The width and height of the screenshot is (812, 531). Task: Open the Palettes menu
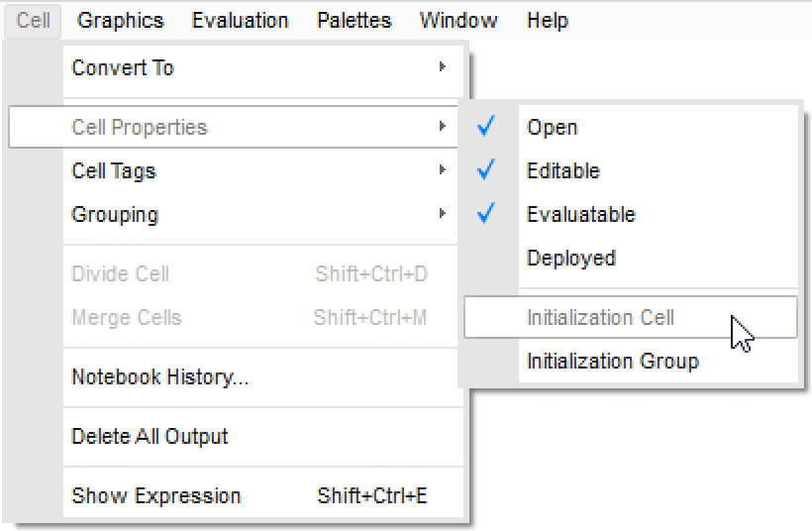tap(354, 20)
